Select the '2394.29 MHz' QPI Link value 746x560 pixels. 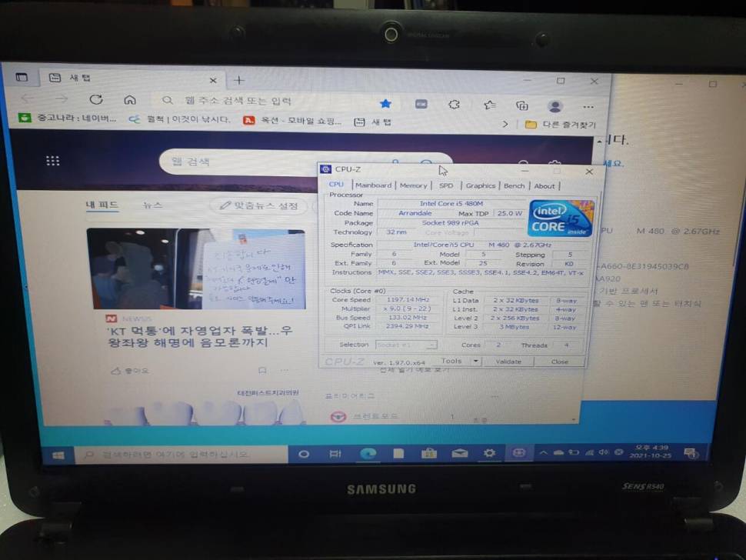coord(408,326)
